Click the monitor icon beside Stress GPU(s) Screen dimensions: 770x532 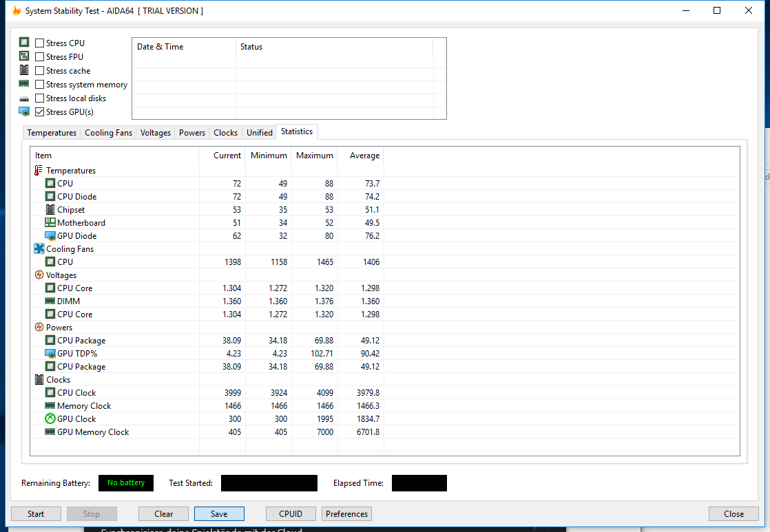point(24,111)
